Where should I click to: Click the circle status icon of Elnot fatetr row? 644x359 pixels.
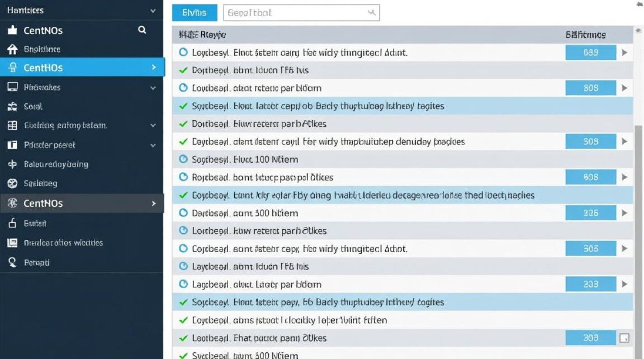pos(183,52)
